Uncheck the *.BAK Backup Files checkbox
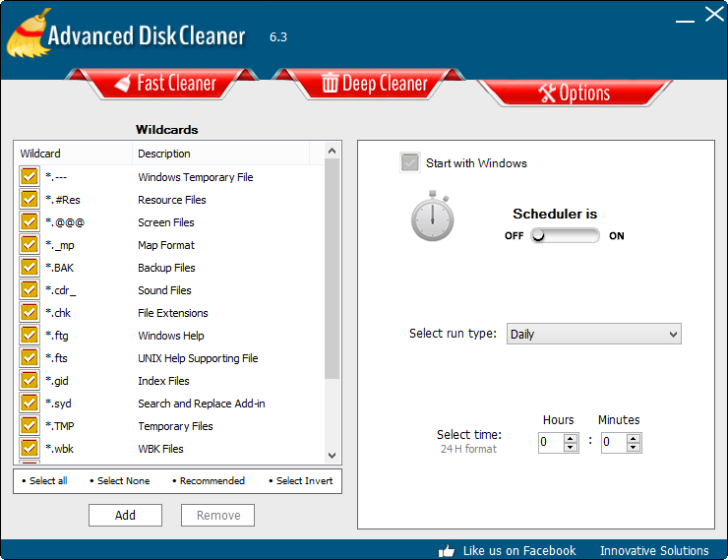 pos(30,267)
